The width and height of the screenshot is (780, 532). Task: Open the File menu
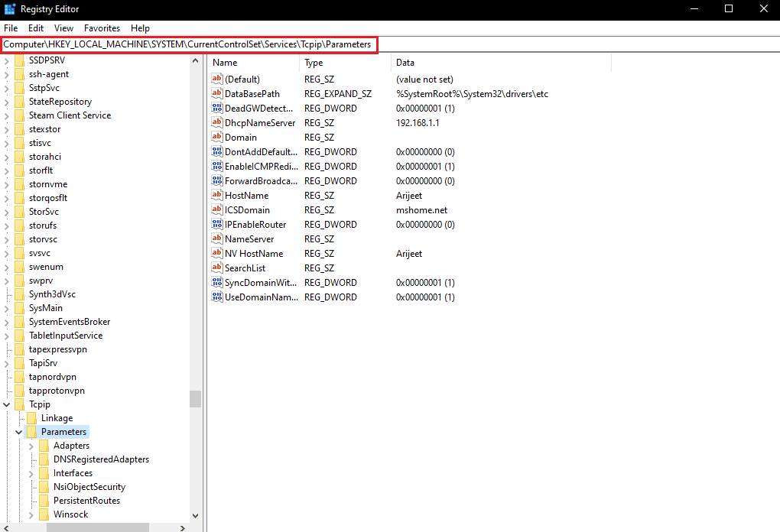pyautogui.click(x=11, y=28)
